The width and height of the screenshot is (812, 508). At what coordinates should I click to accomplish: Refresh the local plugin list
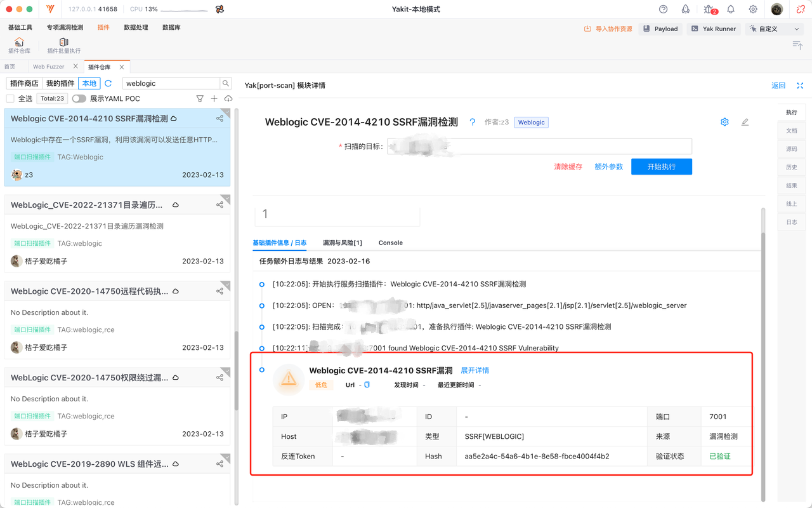(108, 83)
